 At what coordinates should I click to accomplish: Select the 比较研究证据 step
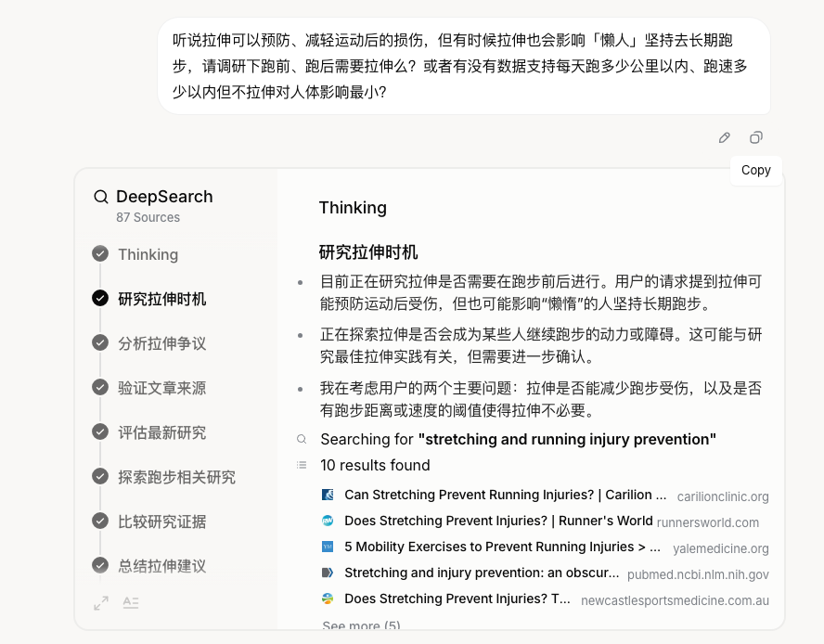(161, 522)
